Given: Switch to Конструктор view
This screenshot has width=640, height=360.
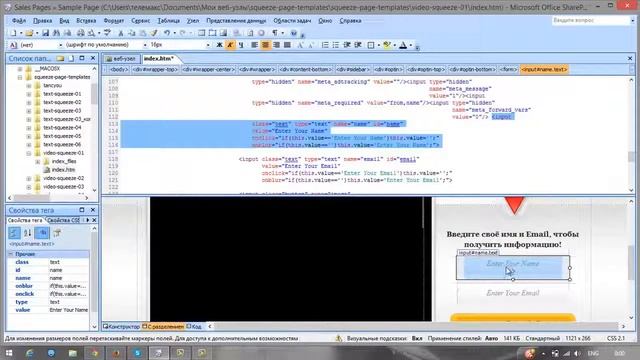Looking at the screenshot, I should point(121,327).
